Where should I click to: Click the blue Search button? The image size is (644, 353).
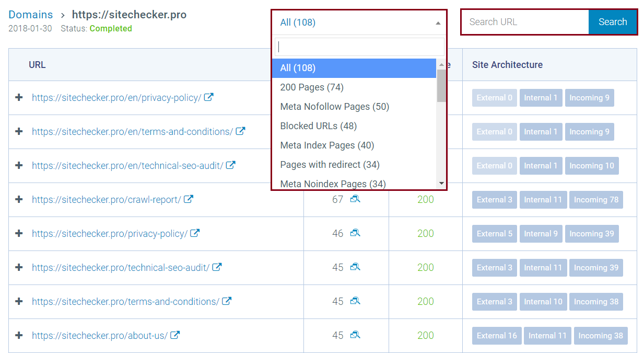click(613, 22)
